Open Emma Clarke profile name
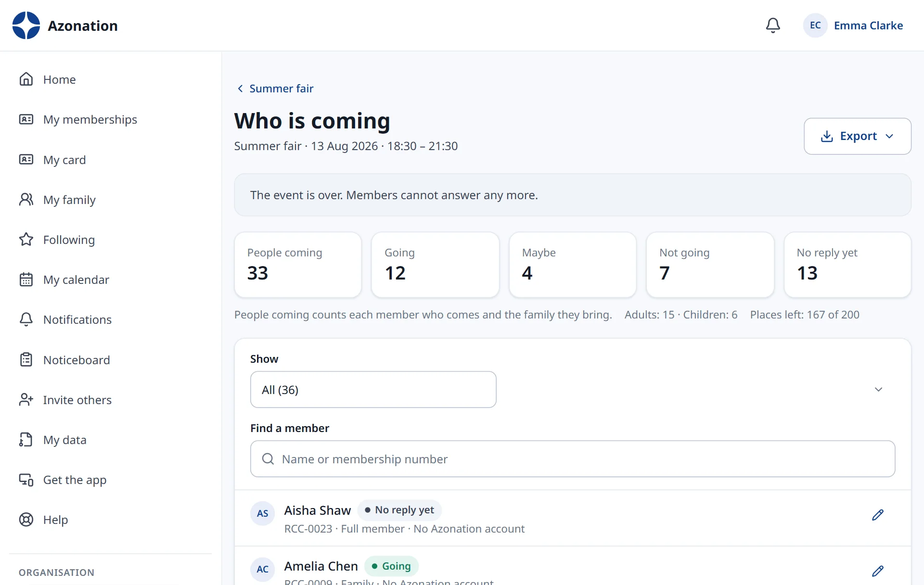This screenshot has height=585, width=924. pos(868,25)
